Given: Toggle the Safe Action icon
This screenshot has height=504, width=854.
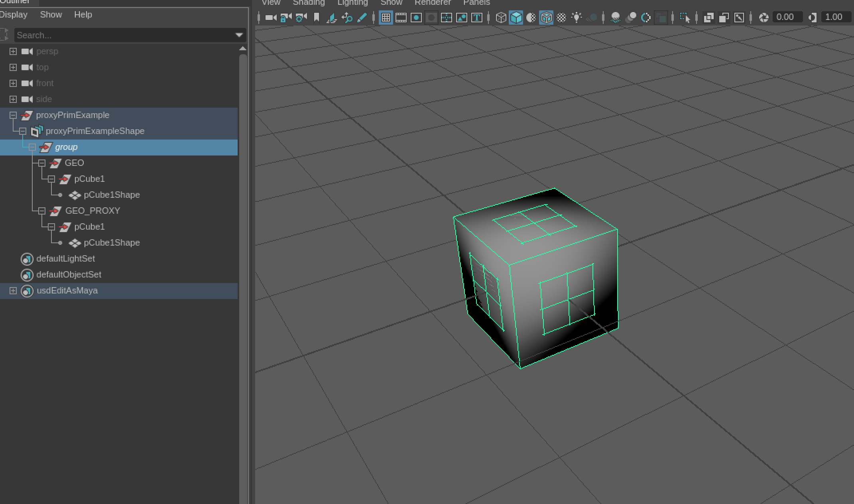Looking at the screenshot, I should coord(462,18).
